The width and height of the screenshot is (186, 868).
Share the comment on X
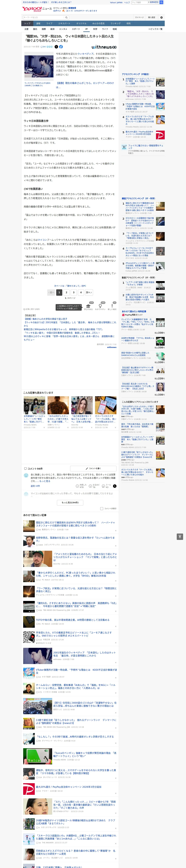point(115,486)
